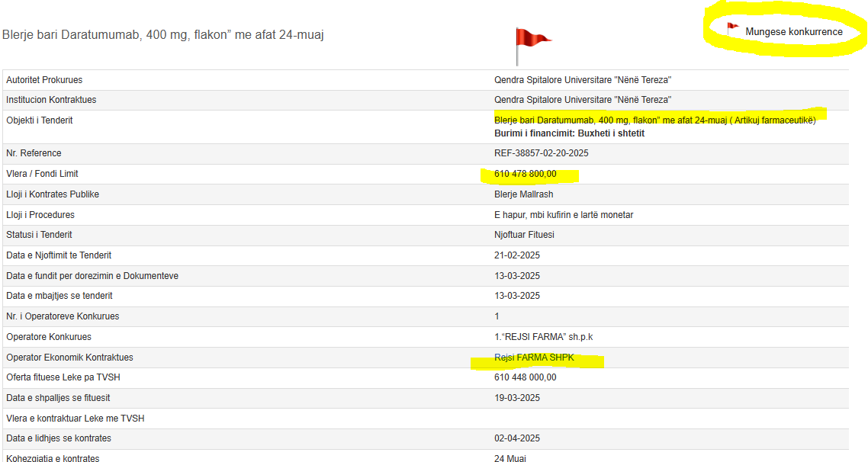The height and width of the screenshot is (462, 868).
Task: Click the Institucion Kontraktues hospital name value
Action: point(583,100)
